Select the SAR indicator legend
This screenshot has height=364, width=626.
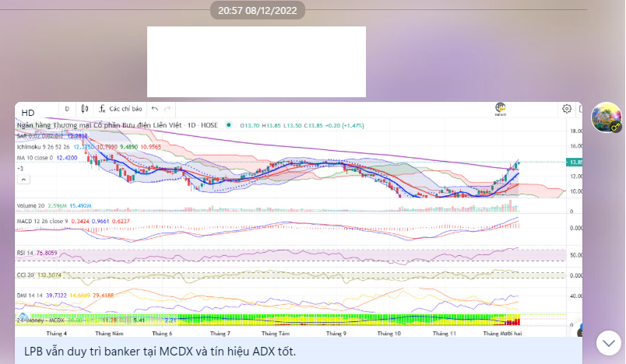(x=52, y=136)
